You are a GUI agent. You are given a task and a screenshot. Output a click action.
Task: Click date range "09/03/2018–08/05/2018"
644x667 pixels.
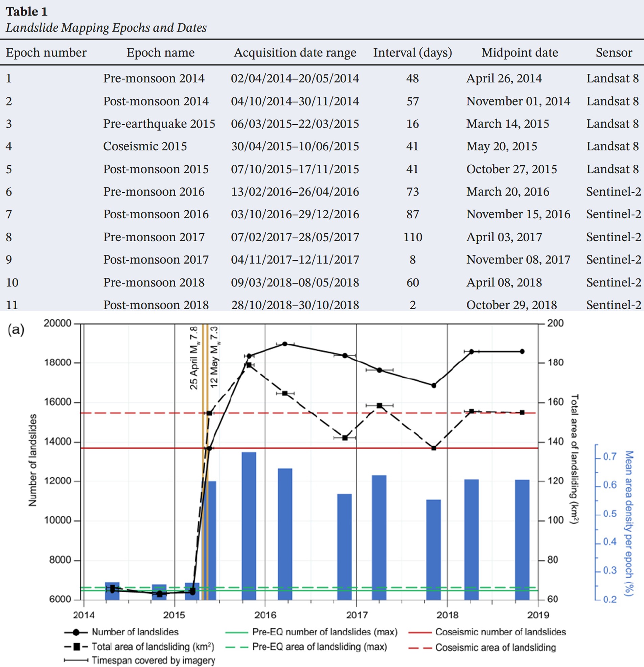tap(295, 283)
